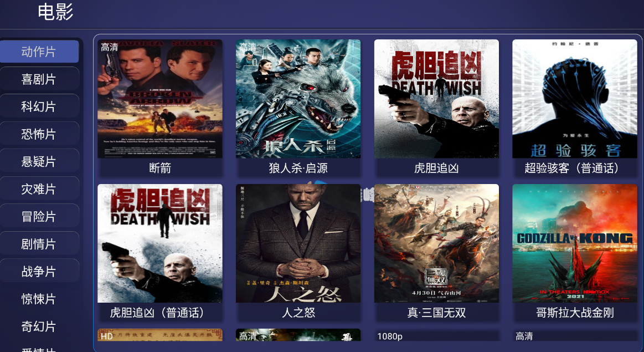Open the 奇幻片 category

[39, 327]
